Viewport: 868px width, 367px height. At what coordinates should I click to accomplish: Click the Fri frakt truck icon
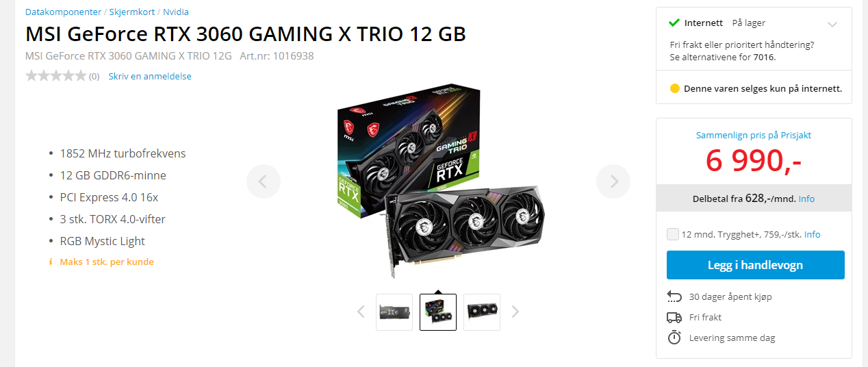coord(674,317)
